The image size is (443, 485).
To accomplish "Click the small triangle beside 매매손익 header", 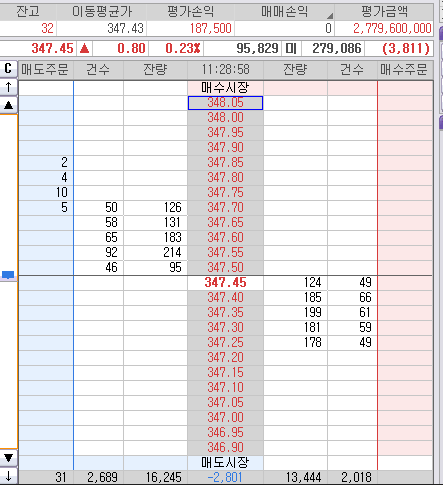I will [x=330, y=16].
